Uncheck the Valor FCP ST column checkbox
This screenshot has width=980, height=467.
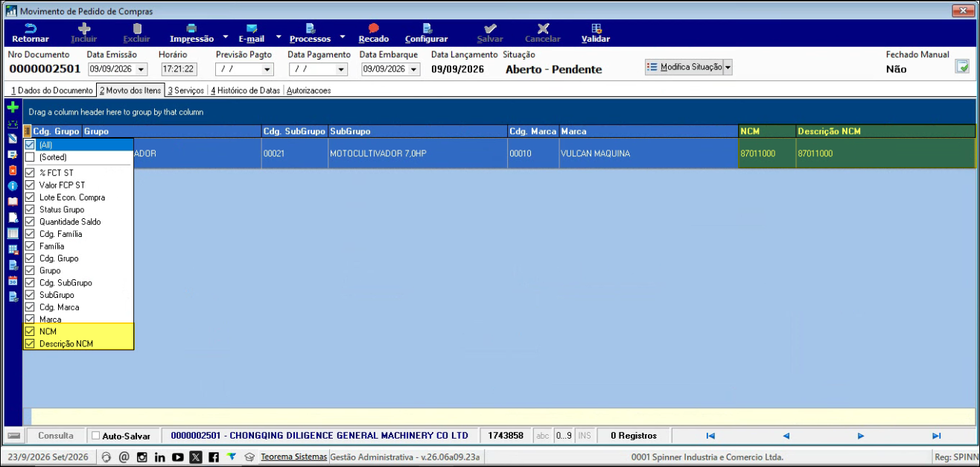click(x=30, y=185)
